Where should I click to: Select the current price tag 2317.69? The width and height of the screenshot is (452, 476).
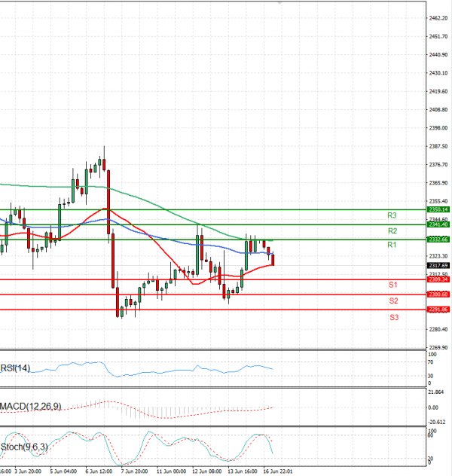click(438, 266)
